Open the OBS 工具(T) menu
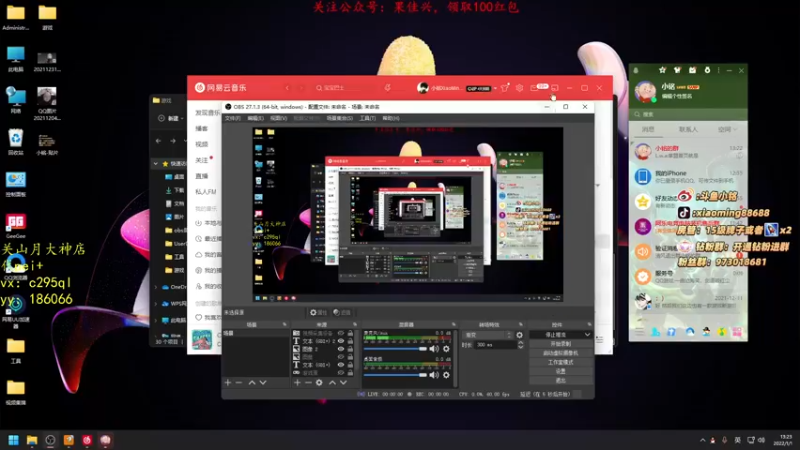 tap(367, 118)
